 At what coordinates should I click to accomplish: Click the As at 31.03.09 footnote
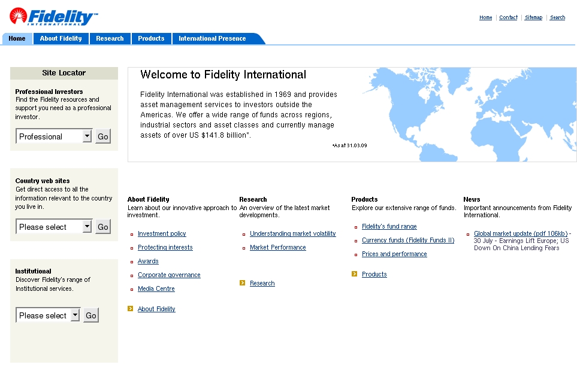point(349,145)
